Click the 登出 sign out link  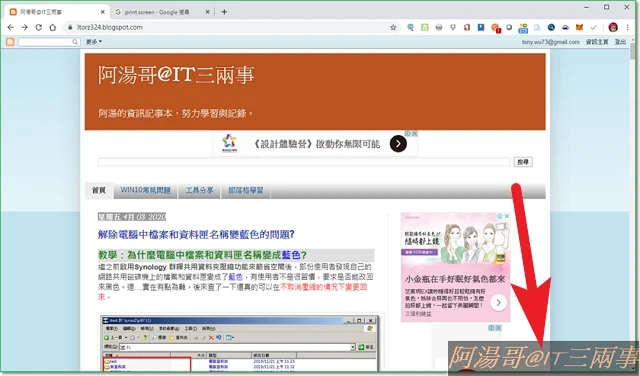click(x=620, y=42)
